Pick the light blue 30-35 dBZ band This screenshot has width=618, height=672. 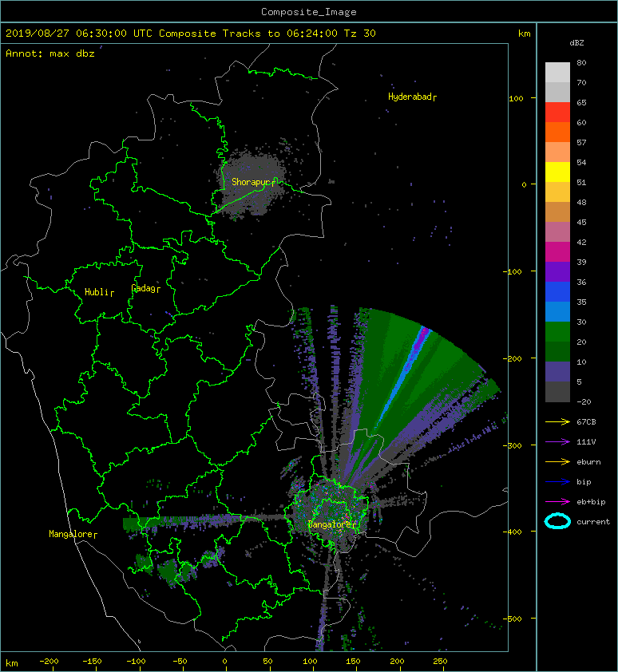[x=557, y=312]
